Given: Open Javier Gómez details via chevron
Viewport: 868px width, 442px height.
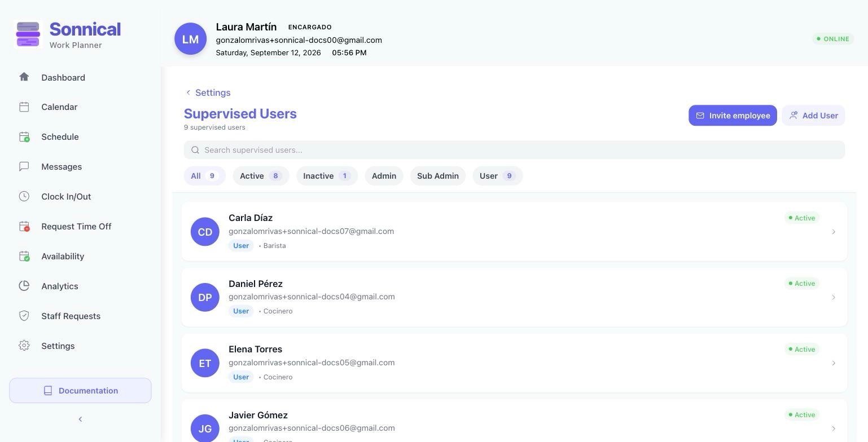Looking at the screenshot, I should tap(834, 428).
